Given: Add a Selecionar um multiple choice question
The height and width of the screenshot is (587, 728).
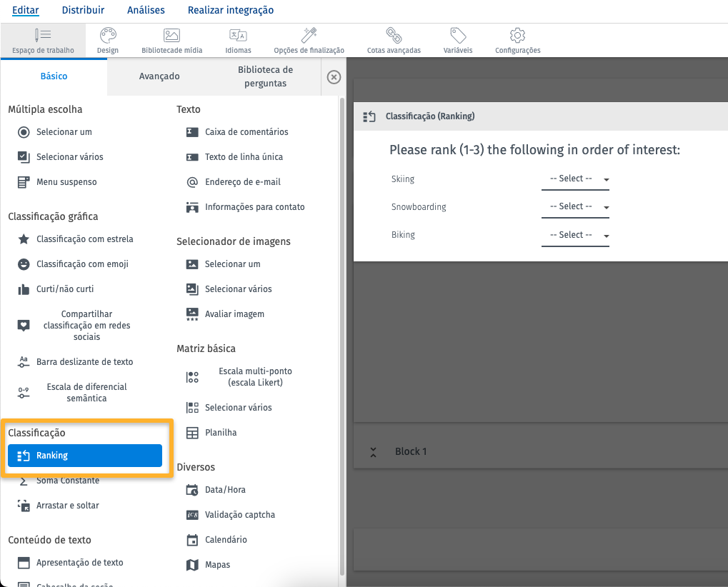Looking at the screenshot, I should (55, 132).
